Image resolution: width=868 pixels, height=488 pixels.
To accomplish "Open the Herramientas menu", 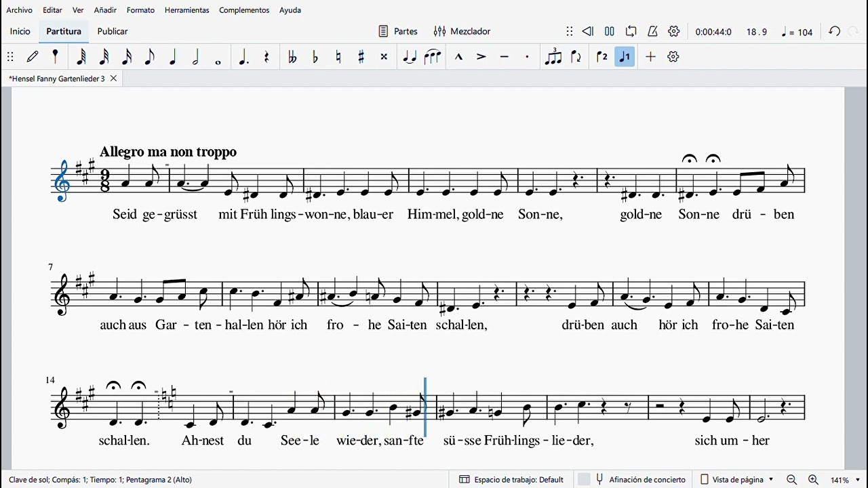I will coord(187,10).
